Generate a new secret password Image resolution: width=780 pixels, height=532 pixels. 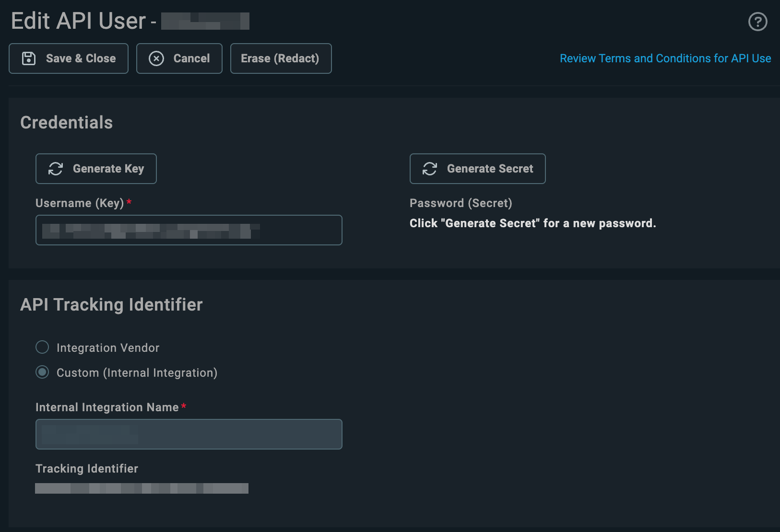tap(478, 169)
